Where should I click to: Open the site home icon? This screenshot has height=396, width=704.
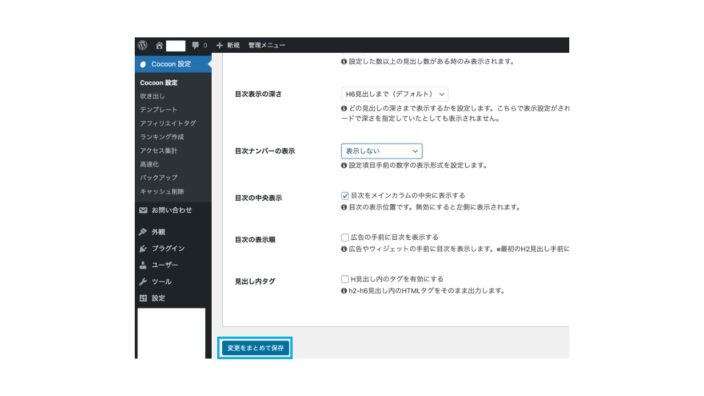[x=159, y=45]
